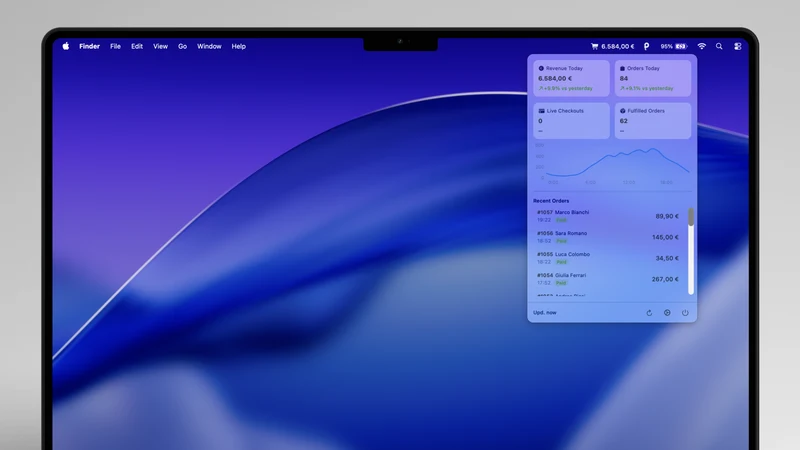Click the Live Checkouts card icon
This screenshot has height=450, width=800.
pos(541,111)
